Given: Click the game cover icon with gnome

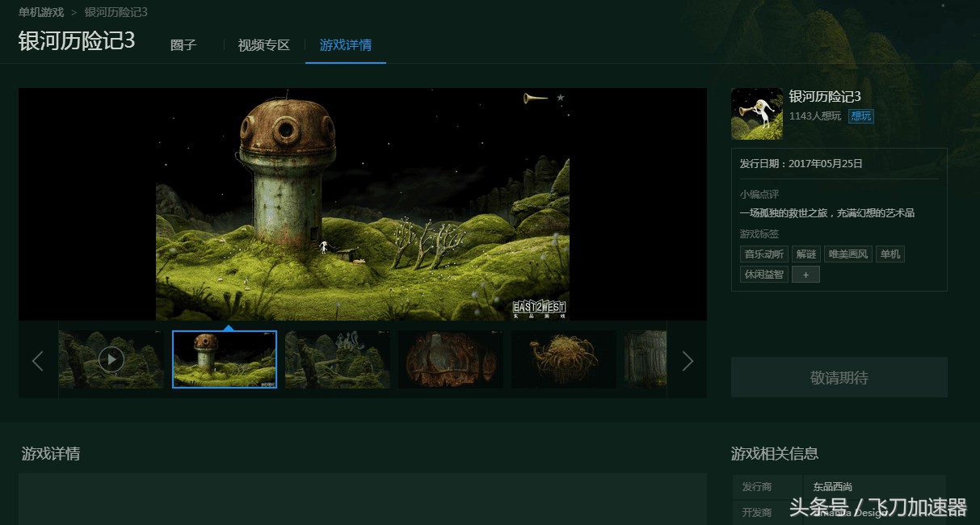Looking at the screenshot, I should pos(757,114).
